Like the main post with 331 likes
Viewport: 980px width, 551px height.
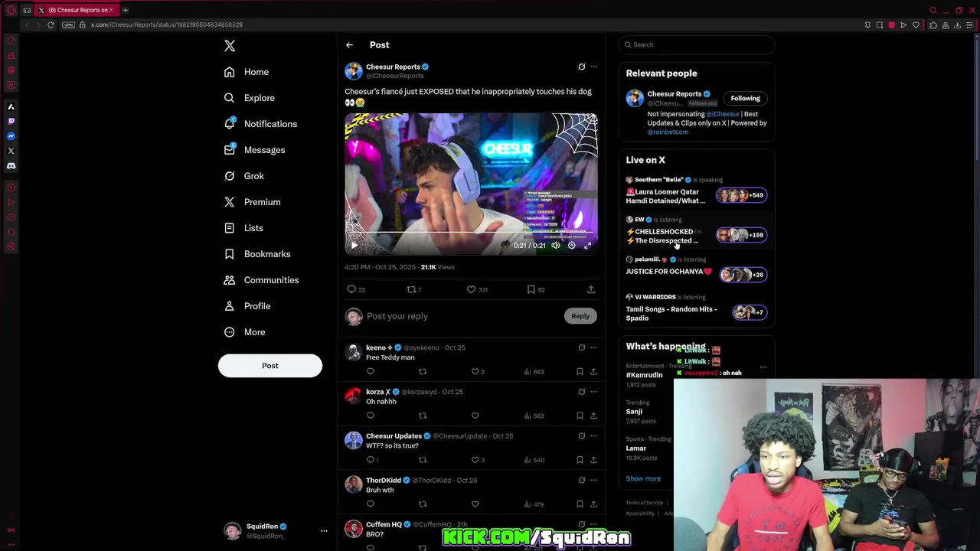tap(478, 289)
